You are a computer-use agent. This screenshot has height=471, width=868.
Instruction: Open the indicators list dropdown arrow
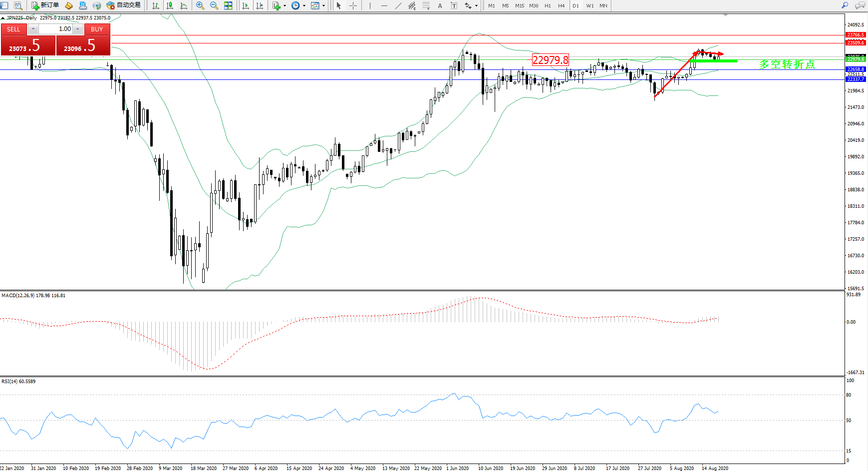click(285, 6)
